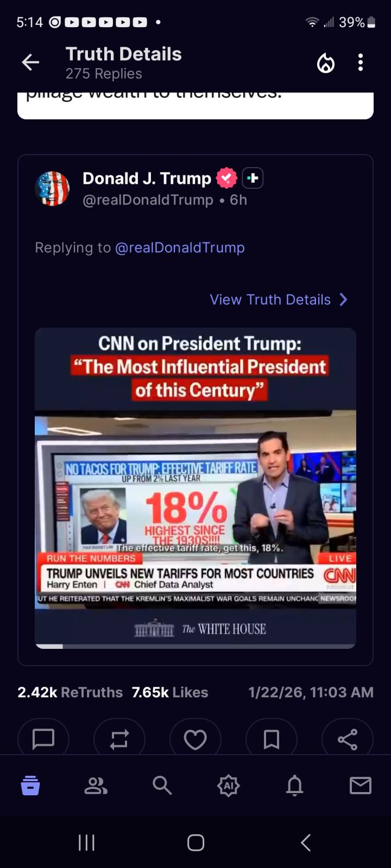The width and height of the screenshot is (391, 868).
Task: Seek on the video progress bar
Action: coord(195,646)
